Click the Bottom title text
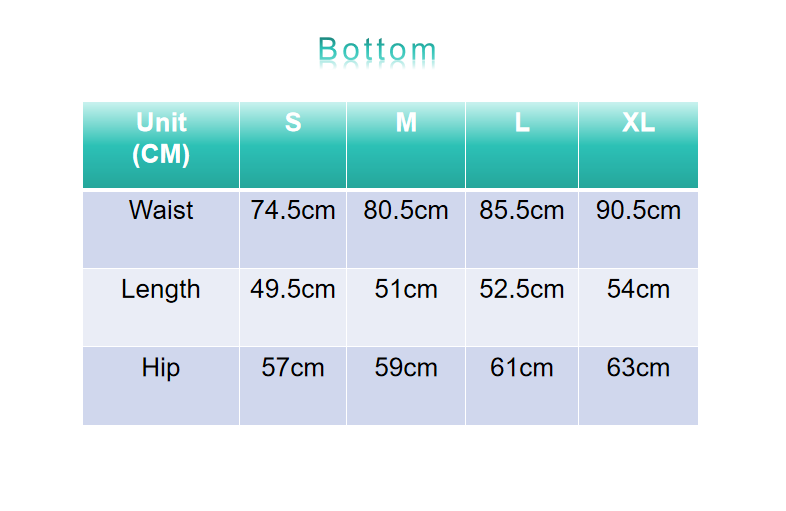786x511 pixels. pos(377,49)
